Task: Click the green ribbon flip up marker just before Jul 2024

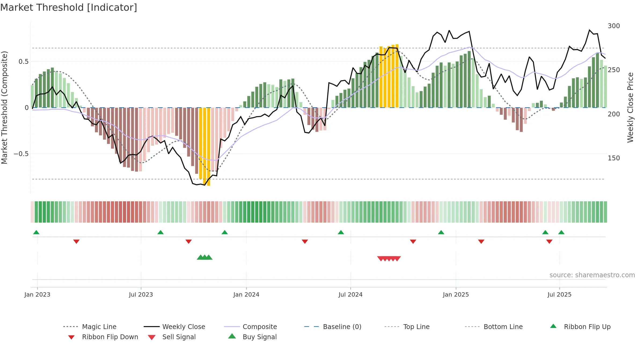Action: pos(341,232)
